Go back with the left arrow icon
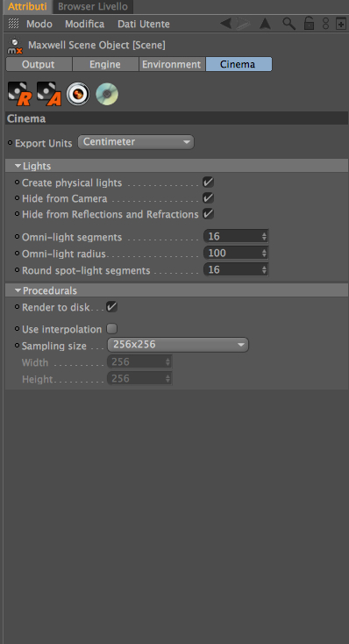Screen dimensions: 349x644 pyautogui.click(x=225, y=24)
